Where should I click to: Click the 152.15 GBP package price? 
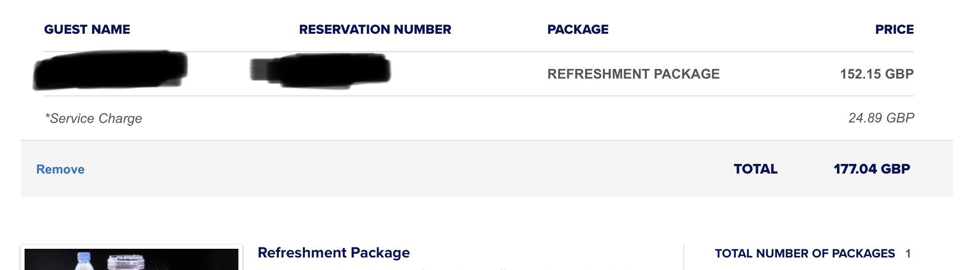(876, 74)
